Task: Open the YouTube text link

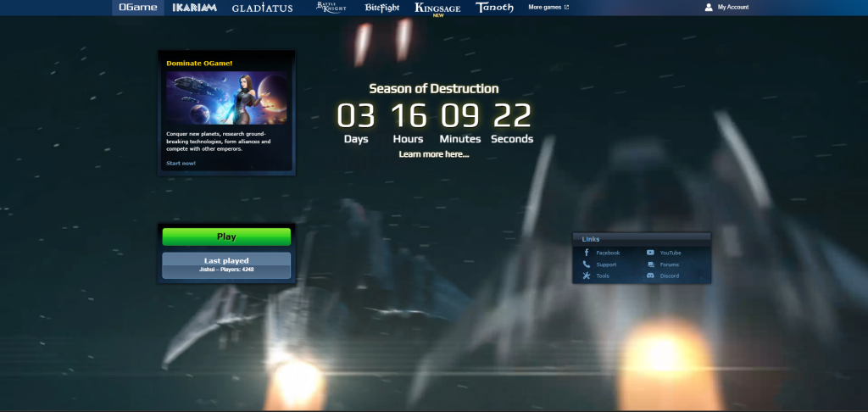Action: [670, 253]
